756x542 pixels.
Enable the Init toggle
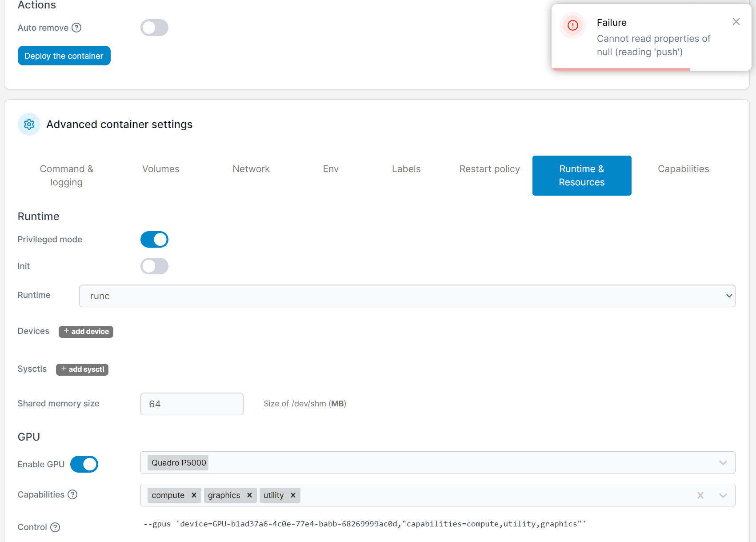point(154,266)
